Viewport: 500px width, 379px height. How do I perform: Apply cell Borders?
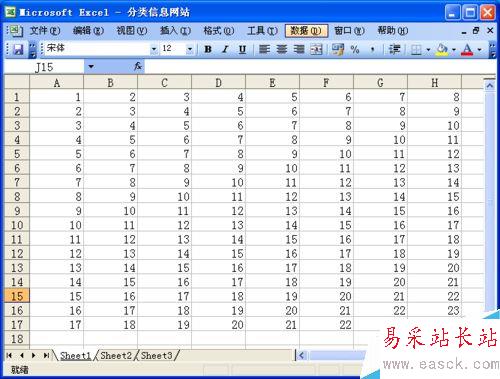(x=416, y=49)
